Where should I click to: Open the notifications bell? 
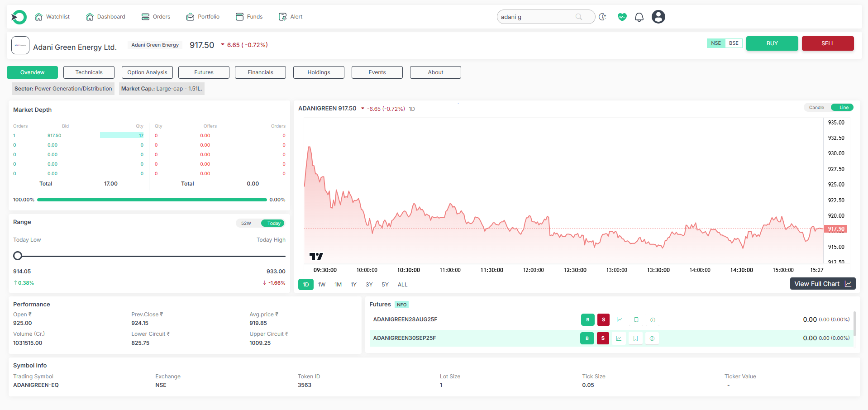point(639,17)
